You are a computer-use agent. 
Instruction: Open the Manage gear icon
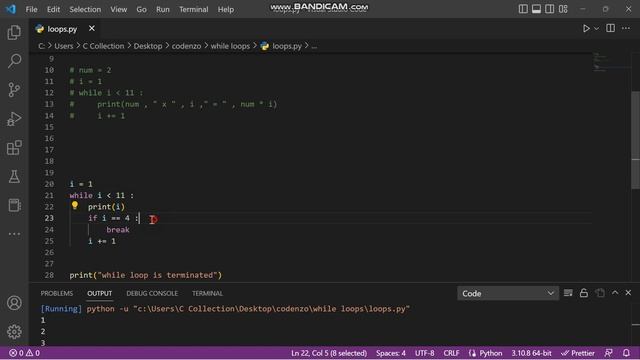tap(14, 331)
